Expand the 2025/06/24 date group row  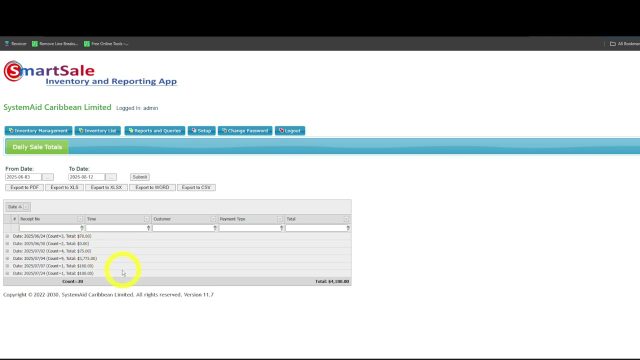[x=7, y=236]
